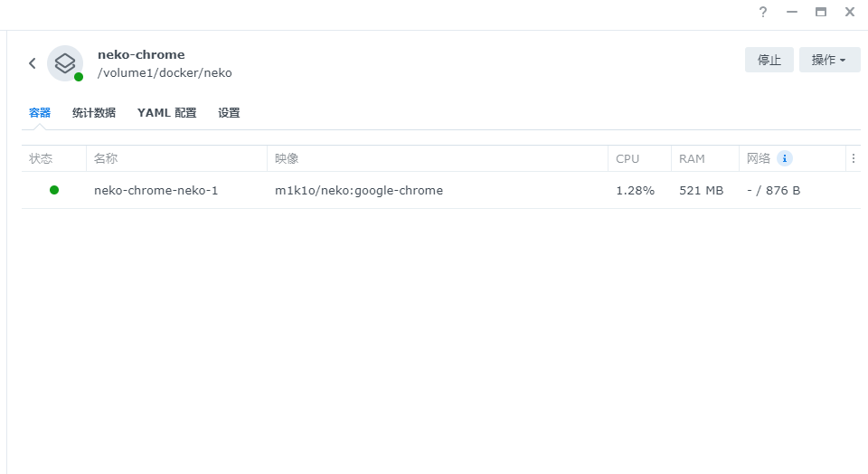This screenshot has width=868, height=474.
Task: Sort by the 名称 column header
Action: [107, 158]
